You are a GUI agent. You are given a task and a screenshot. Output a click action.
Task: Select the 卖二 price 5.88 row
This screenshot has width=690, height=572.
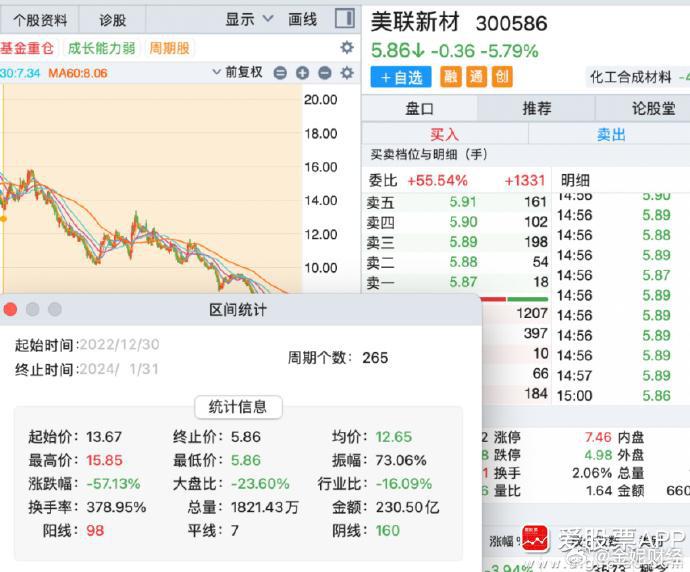(x=456, y=262)
